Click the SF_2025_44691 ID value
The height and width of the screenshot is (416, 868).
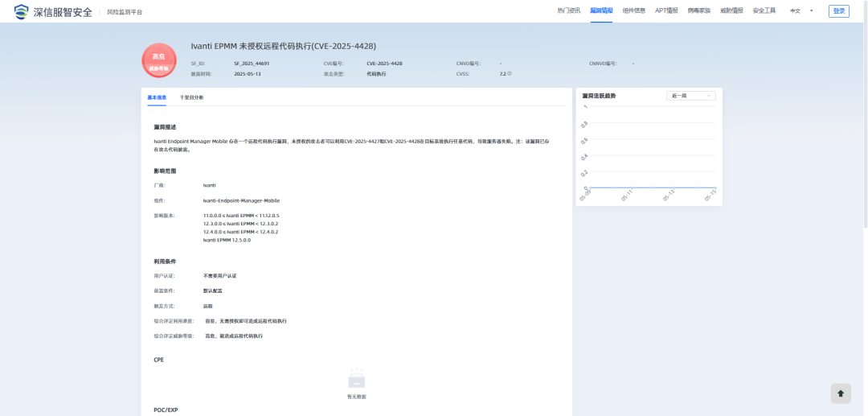(x=252, y=64)
